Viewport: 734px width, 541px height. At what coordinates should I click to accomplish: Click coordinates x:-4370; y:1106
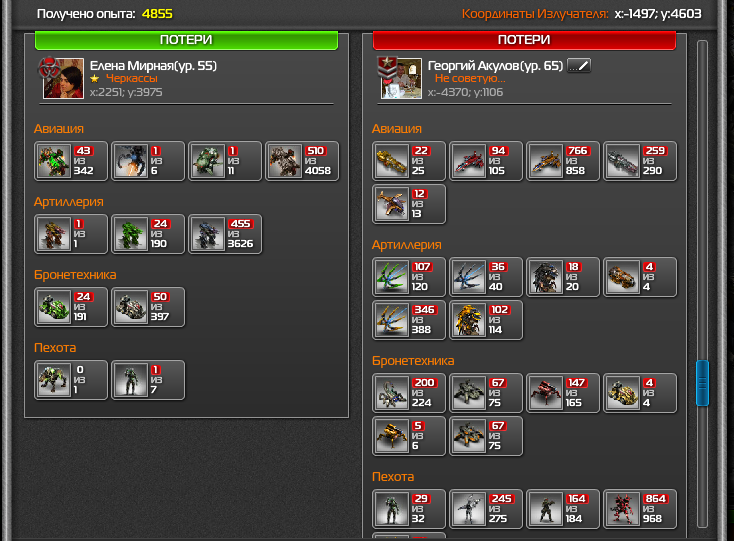[465, 92]
